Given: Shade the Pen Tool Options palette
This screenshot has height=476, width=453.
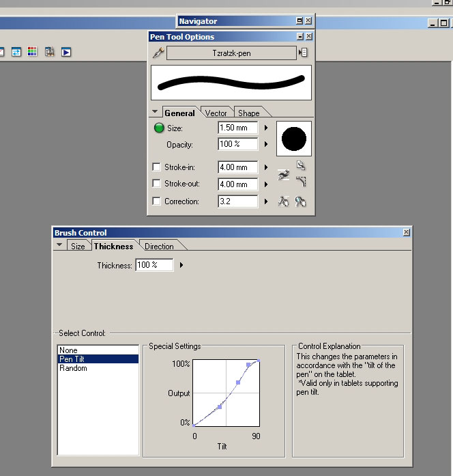Looking at the screenshot, I should click(300, 37).
